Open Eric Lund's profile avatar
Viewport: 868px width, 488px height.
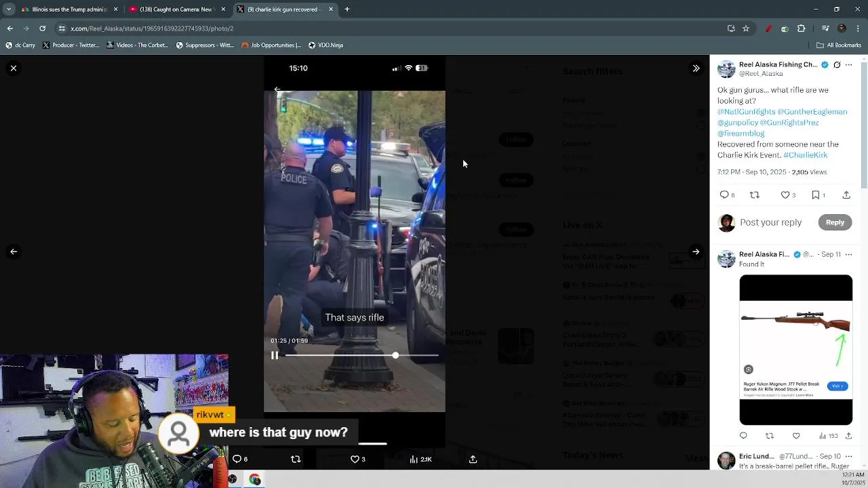pos(726,461)
